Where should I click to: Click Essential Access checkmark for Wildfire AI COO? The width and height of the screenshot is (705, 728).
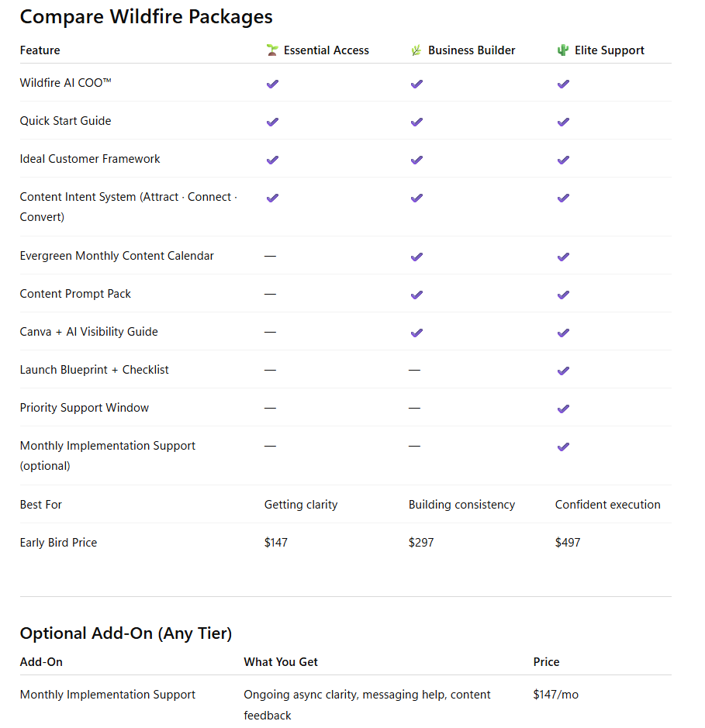272,84
